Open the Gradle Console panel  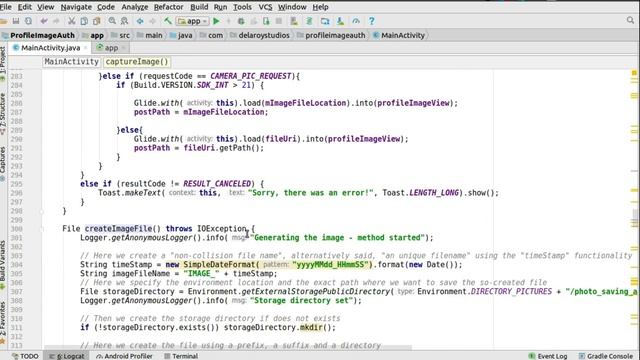(x=606, y=356)
